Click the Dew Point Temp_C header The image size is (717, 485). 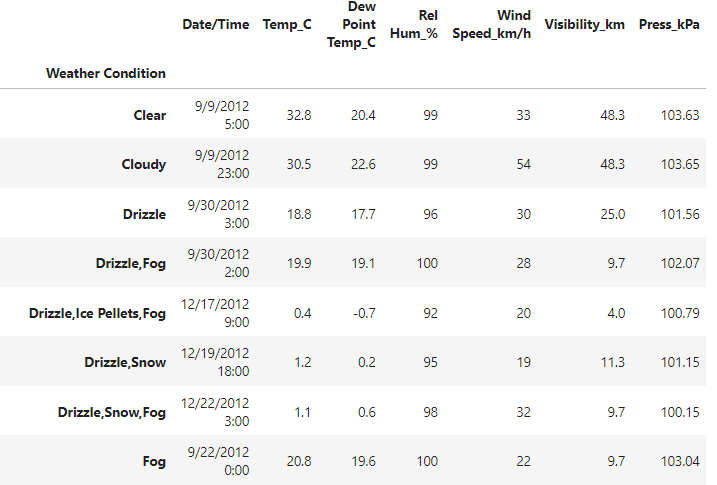click(x=350, y=24)
